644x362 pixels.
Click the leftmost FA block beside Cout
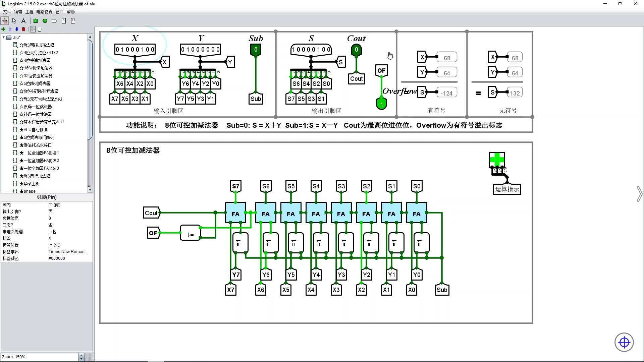[235, 213]
